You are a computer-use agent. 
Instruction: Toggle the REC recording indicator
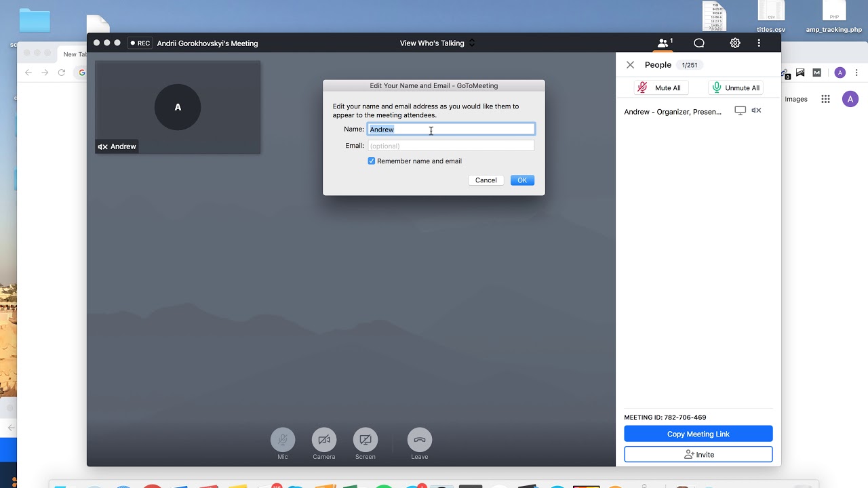pos(140,43)
